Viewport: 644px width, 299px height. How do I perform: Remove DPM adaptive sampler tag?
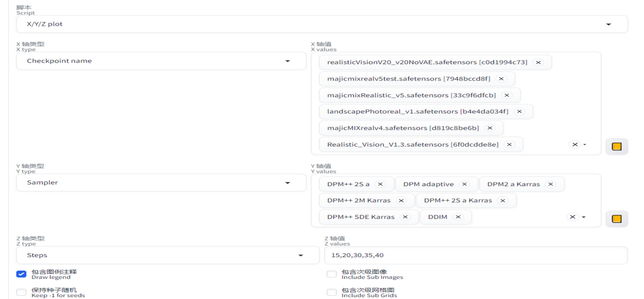tap(465, 185)
